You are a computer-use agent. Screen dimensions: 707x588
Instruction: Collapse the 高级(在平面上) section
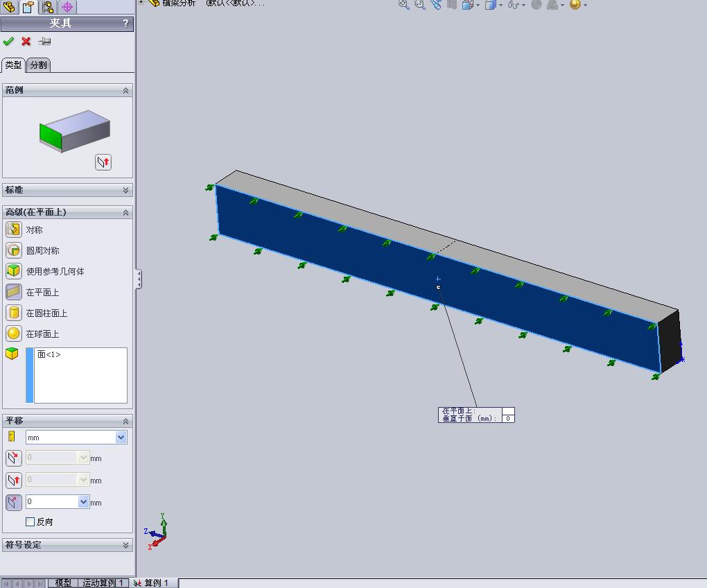click(125, 212)
